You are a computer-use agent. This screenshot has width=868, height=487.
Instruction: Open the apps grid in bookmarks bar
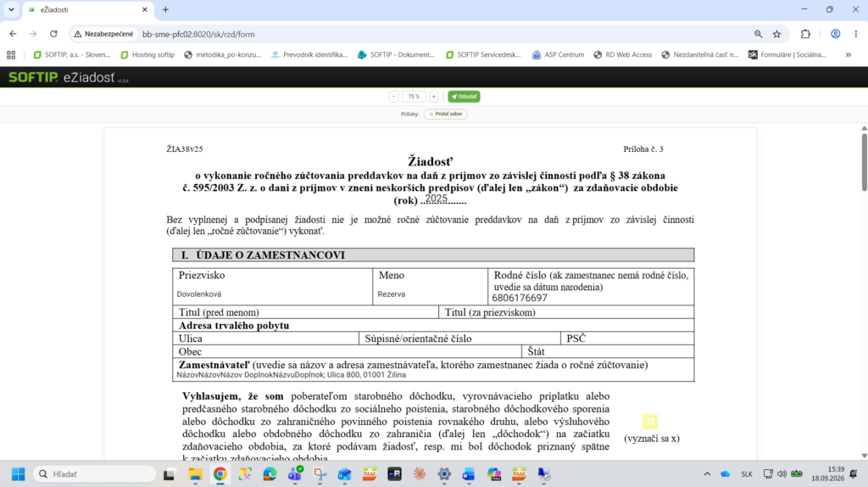11,55
